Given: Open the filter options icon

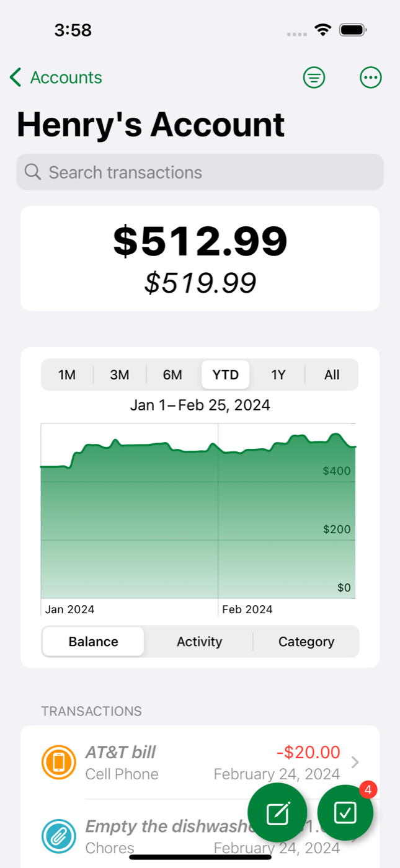Looking at the screenshot, I should [x=314, y=77].
